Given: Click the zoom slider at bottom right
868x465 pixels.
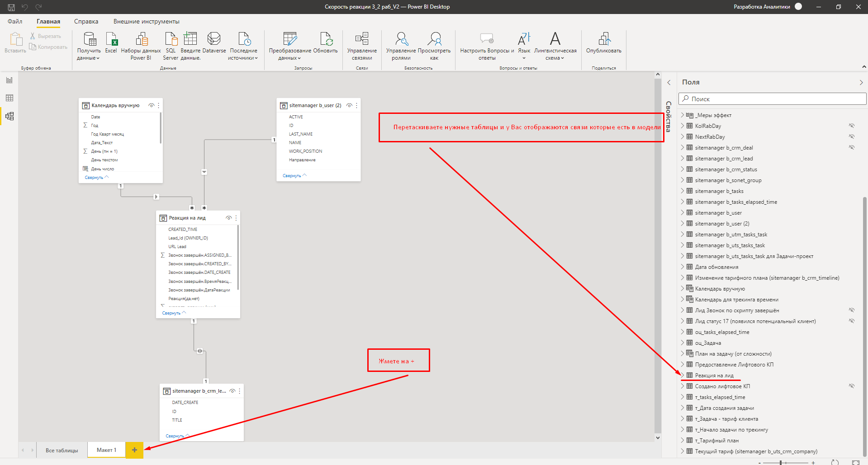Looking at the screenshot, I should [x=785, y=463].
